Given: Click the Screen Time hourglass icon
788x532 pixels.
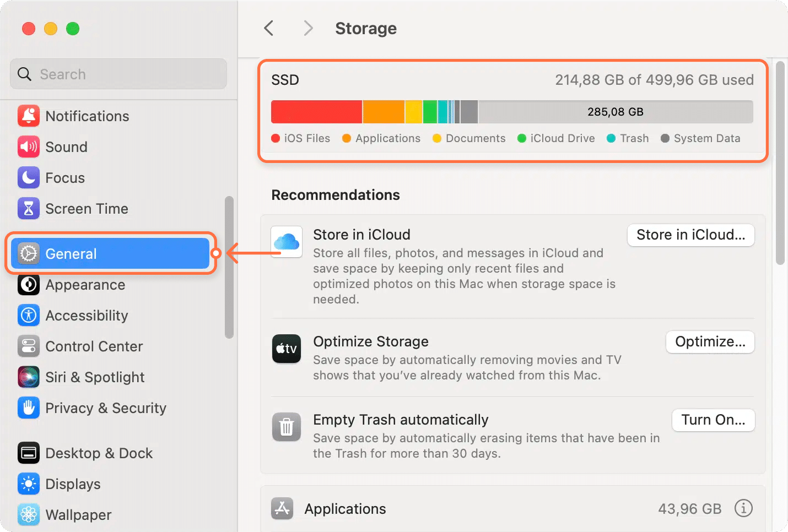Looking at the screenshot, I should coord(28,208).
